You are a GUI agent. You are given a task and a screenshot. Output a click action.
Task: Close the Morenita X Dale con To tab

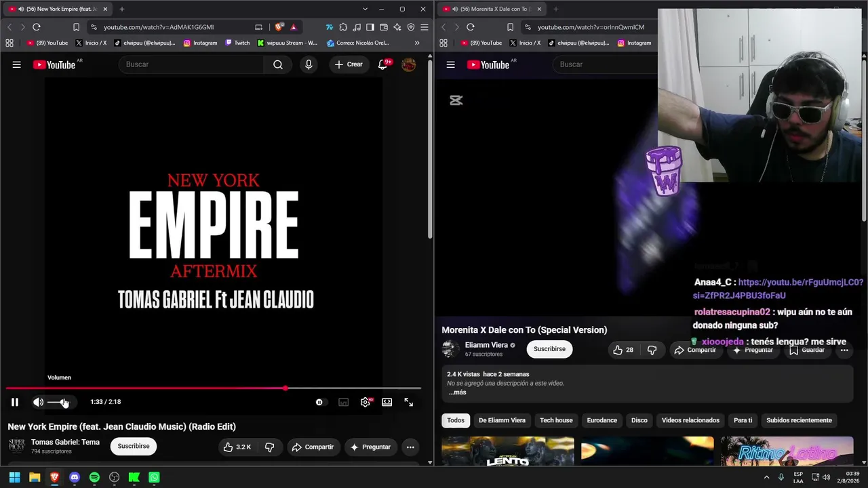539,9
